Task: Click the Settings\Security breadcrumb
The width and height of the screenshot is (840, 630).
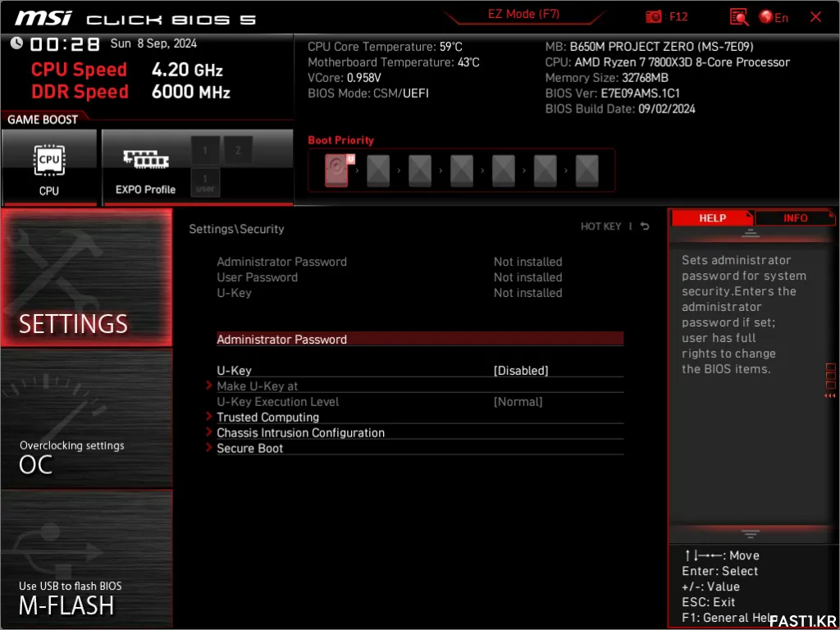Action: coord(236,230)
